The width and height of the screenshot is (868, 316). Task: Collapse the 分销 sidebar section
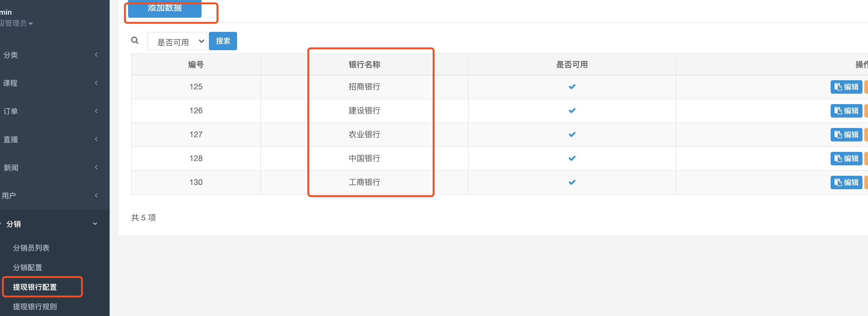click(51, 224)
